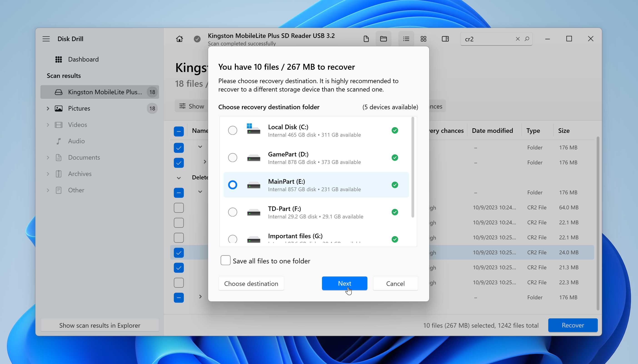Image resolution: width=638 pixels, height=364 pixels.
Task: Click the Videos film icon
Action: coord(59,125)
